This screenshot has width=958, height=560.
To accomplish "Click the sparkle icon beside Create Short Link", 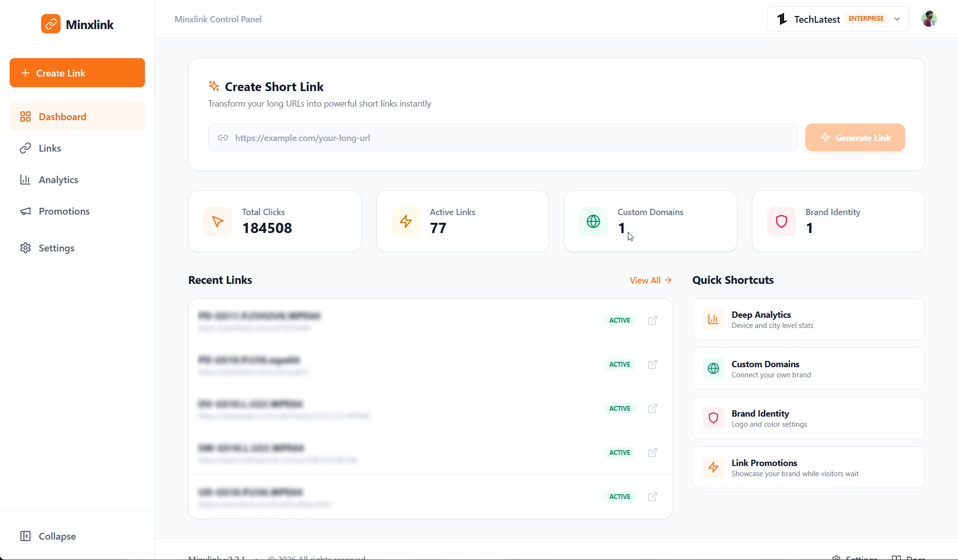I will [x=214, y=86].
